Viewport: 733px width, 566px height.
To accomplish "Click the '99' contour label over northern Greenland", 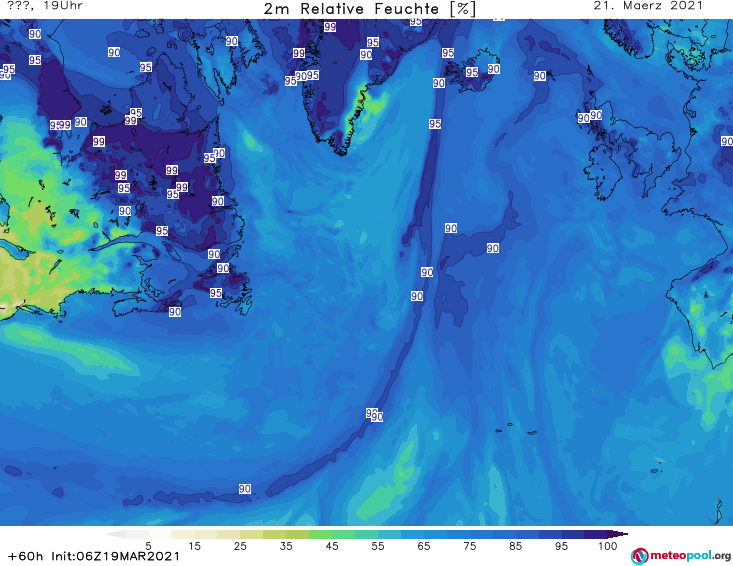I will pos(330,27).
